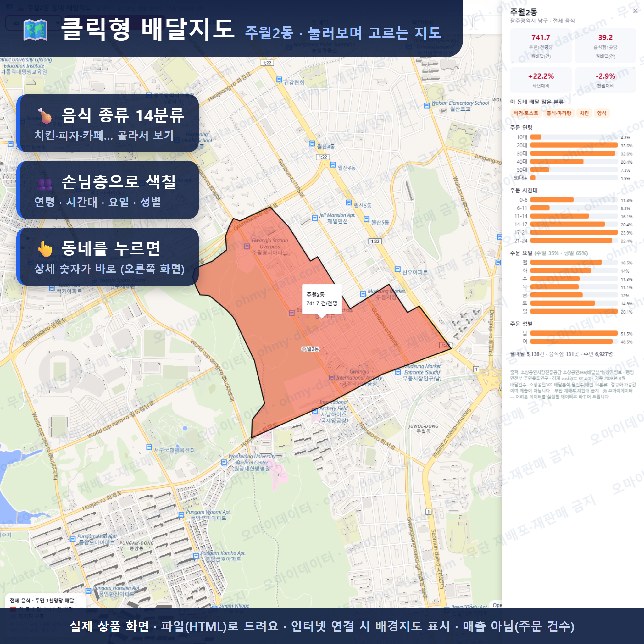The width and height of the screenshot is (644, 644).
Task: Click the '23.9%' value beside 17-21
Action: click(x=626, y=233)
